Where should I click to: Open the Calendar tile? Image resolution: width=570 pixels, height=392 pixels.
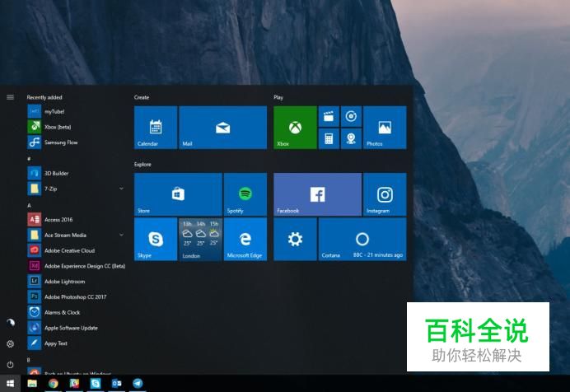(156, 128)
